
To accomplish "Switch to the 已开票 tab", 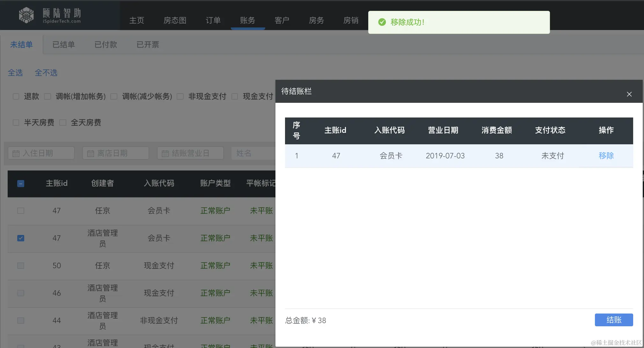I will (x=148, y=45).
